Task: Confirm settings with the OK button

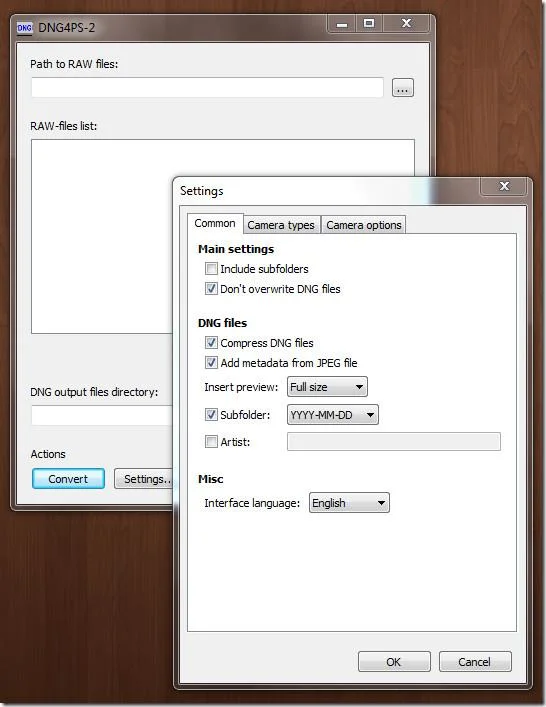Action: coord(394,661)
